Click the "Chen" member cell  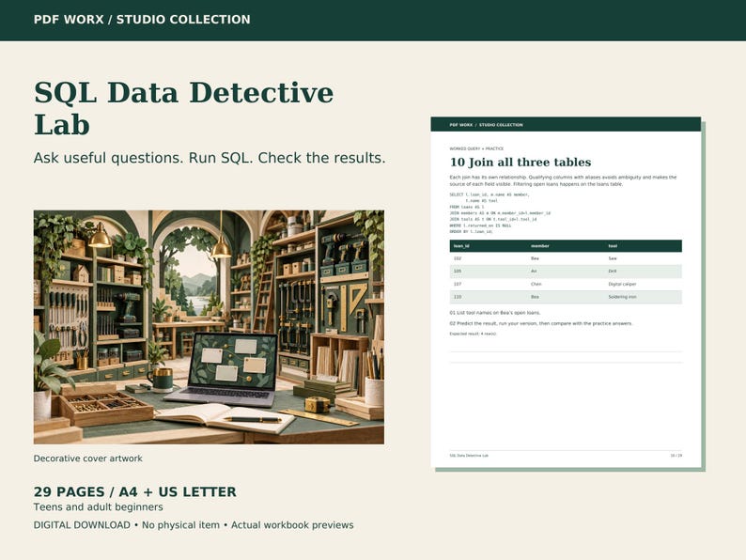point(536,284)
